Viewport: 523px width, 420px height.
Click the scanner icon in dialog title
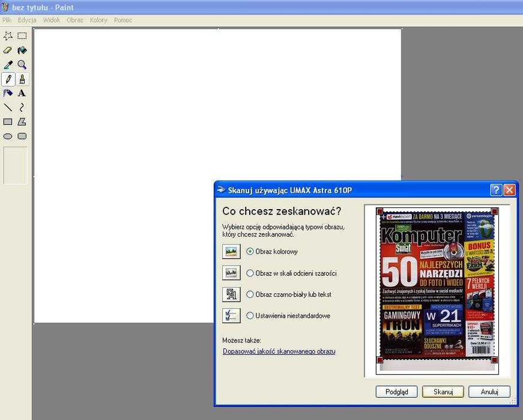(221, 190)
